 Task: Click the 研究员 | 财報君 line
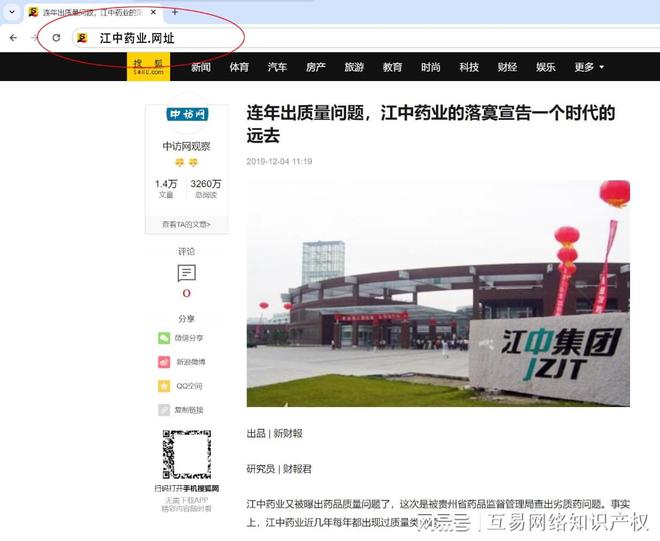tap(279, 469)
